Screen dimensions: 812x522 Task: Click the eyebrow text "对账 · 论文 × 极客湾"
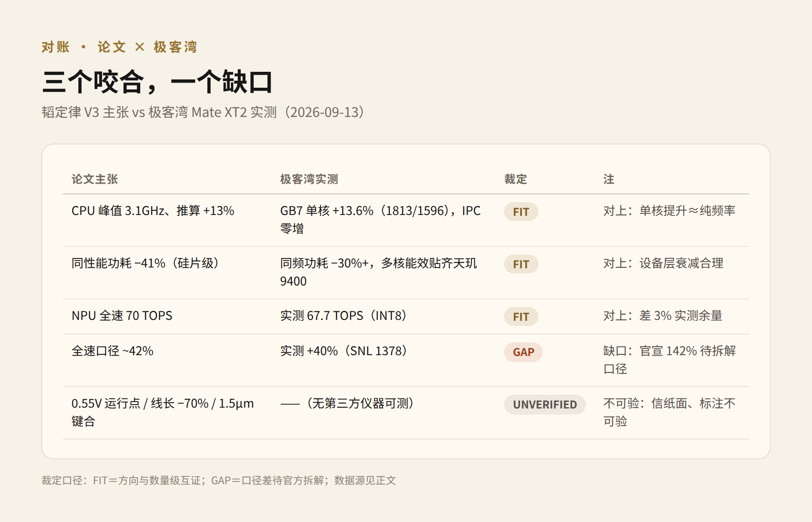(119, 47)
